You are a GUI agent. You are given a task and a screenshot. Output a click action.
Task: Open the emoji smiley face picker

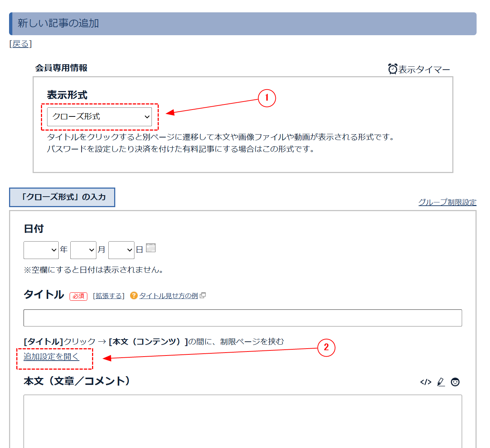pos(455,382)
